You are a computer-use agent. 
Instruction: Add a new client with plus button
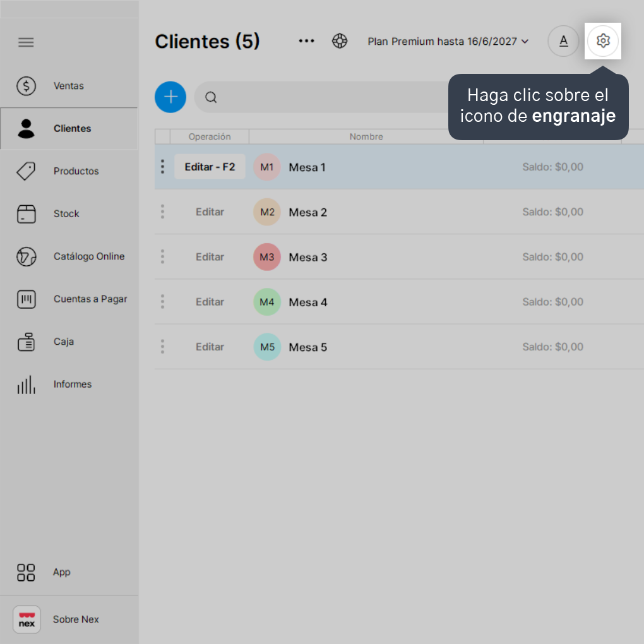pyautogui.click(x=170, y=97)
